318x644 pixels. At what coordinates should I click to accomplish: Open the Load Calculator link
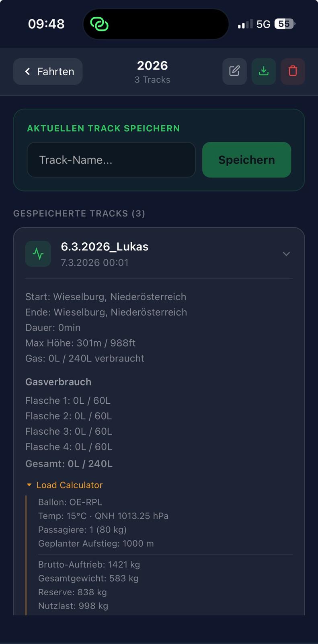click(70, 485)
